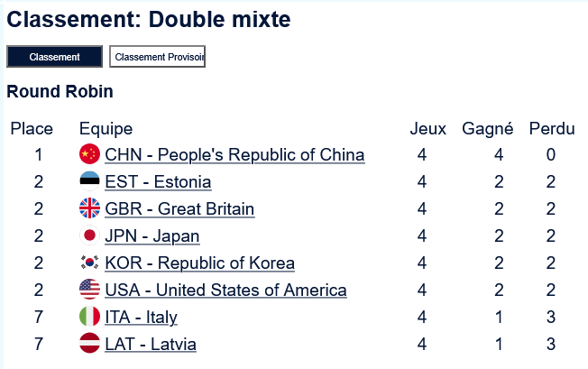Viewport: 588px width, 369px height.
Task: Visit USA - United States of America link
Action: (x=225, y=290)
